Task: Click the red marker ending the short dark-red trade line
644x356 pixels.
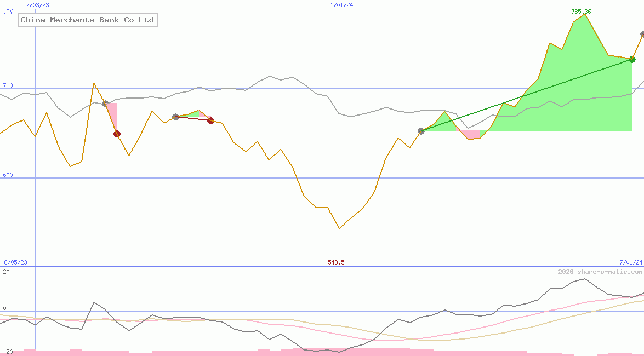Action: click(x=210, y=120)
